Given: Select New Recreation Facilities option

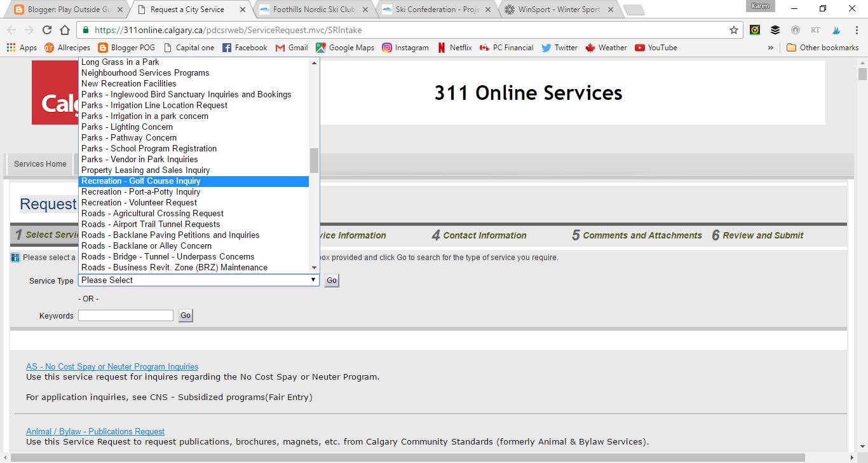Looking at the screenshot, I should click(x=194, y=84).
